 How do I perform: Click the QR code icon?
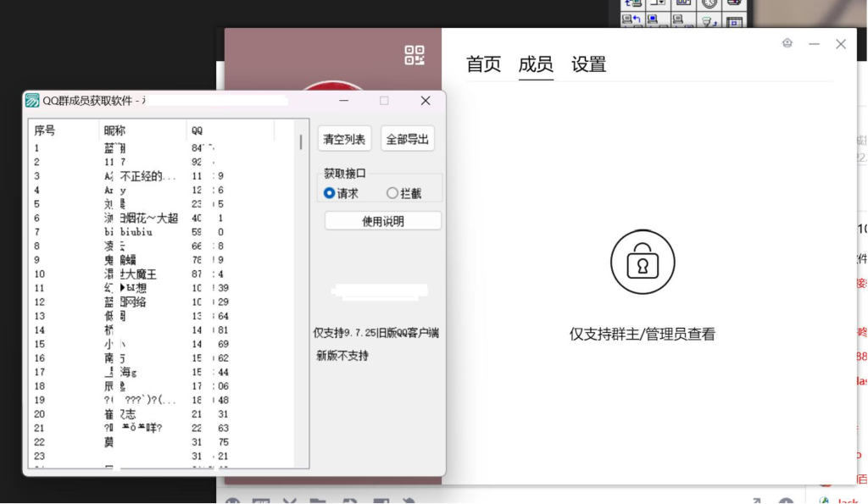(415, 56)
